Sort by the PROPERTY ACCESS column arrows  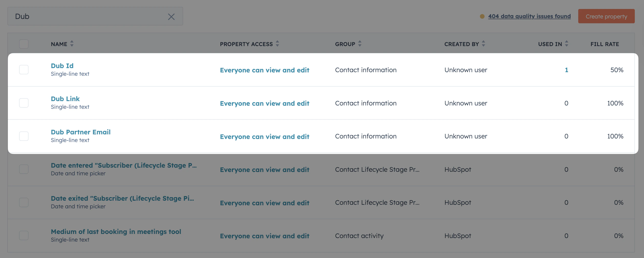coord(277,44)
